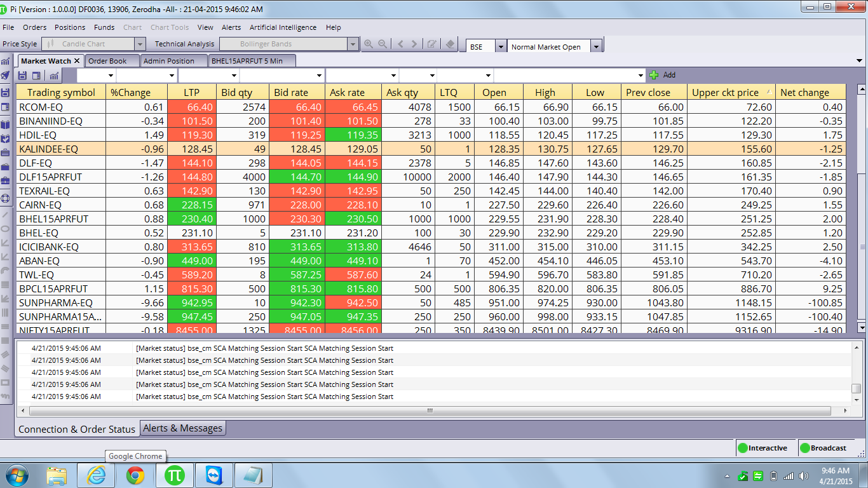The width and height of the screenshot is (868, 488).
Task: Click the green plus Add icon
Action: click(x=654, y=75)
